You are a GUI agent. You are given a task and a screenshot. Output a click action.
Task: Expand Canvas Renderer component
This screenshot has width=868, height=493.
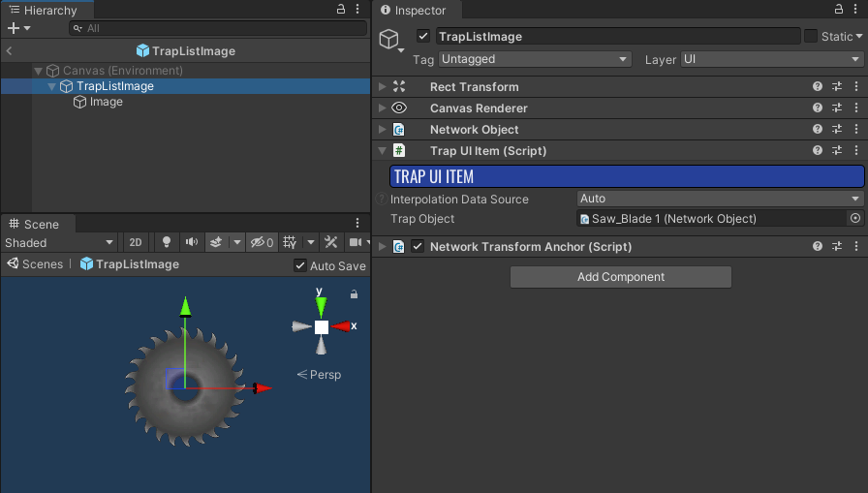click(382, 108)
